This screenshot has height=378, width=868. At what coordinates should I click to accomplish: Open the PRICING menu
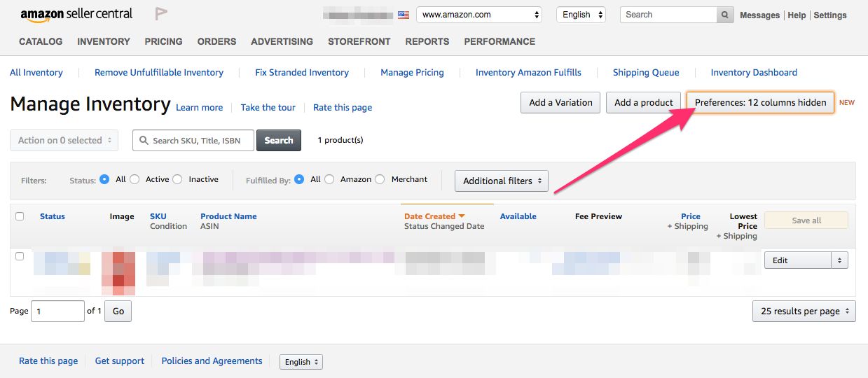tap(163, 41)
